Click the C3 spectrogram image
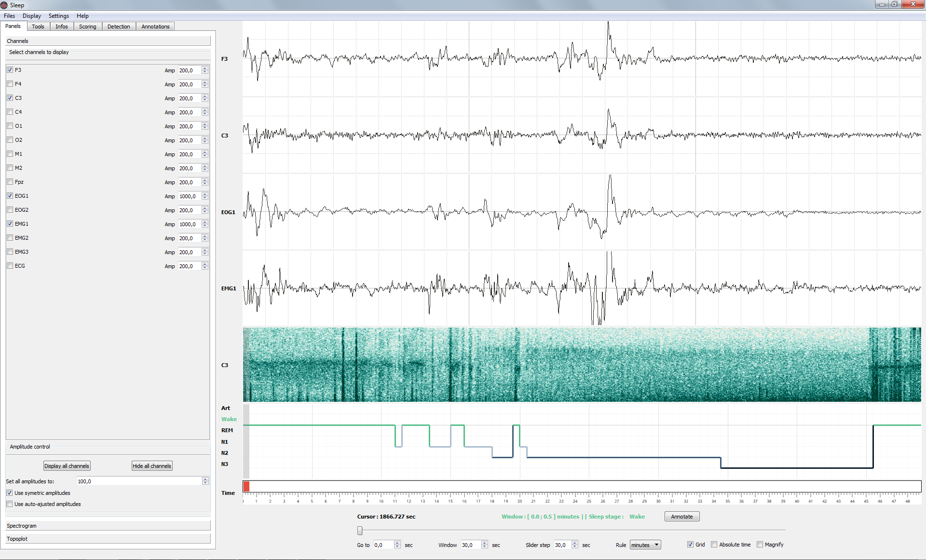Image resolution: width=926 pixels, height=560 pixels. tap(582, 365)
